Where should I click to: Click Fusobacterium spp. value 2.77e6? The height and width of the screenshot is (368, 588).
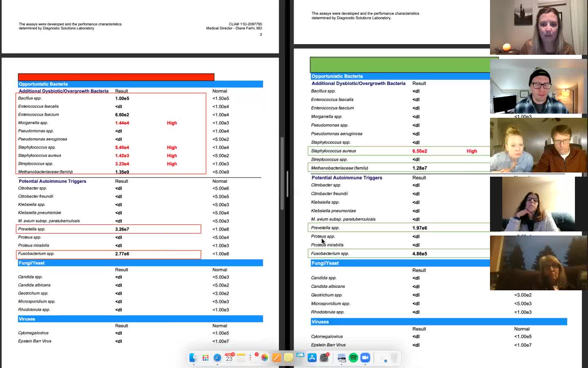coord(122,254)
